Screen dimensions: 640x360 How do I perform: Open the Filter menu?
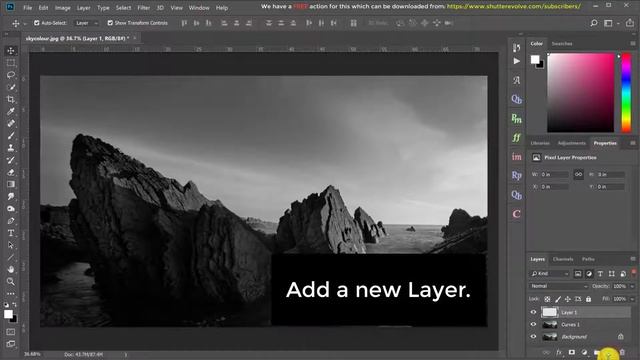click(143, 7)
